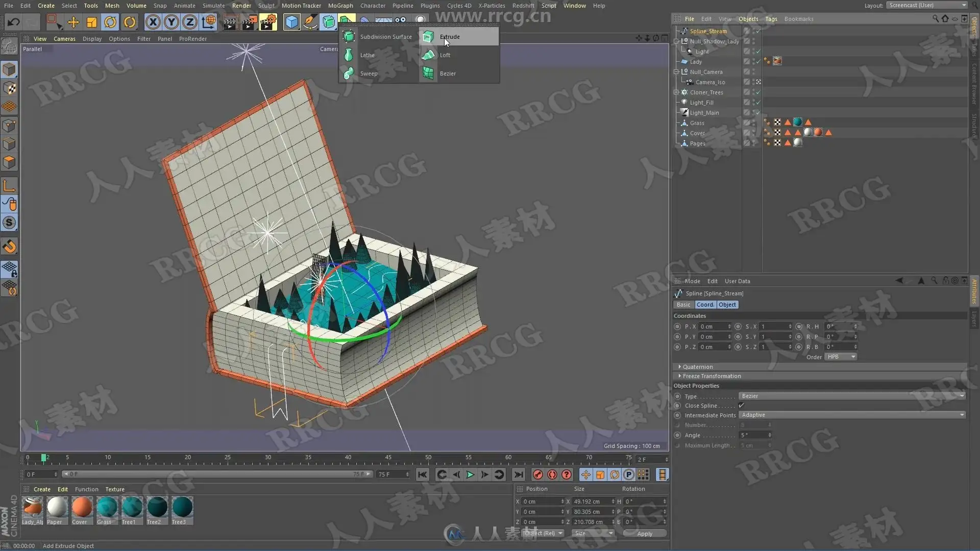Open the Tags menu in Object Manager

(x=771, y=19)
